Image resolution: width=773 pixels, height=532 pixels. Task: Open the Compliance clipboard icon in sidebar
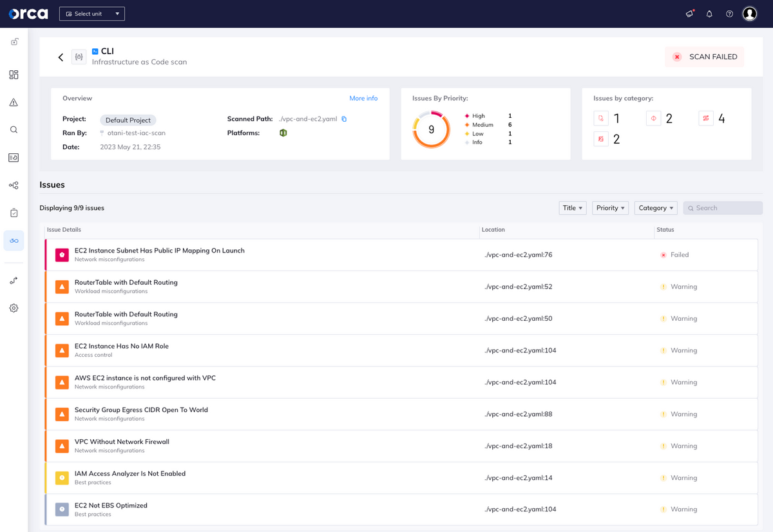(x=13, y=213)
